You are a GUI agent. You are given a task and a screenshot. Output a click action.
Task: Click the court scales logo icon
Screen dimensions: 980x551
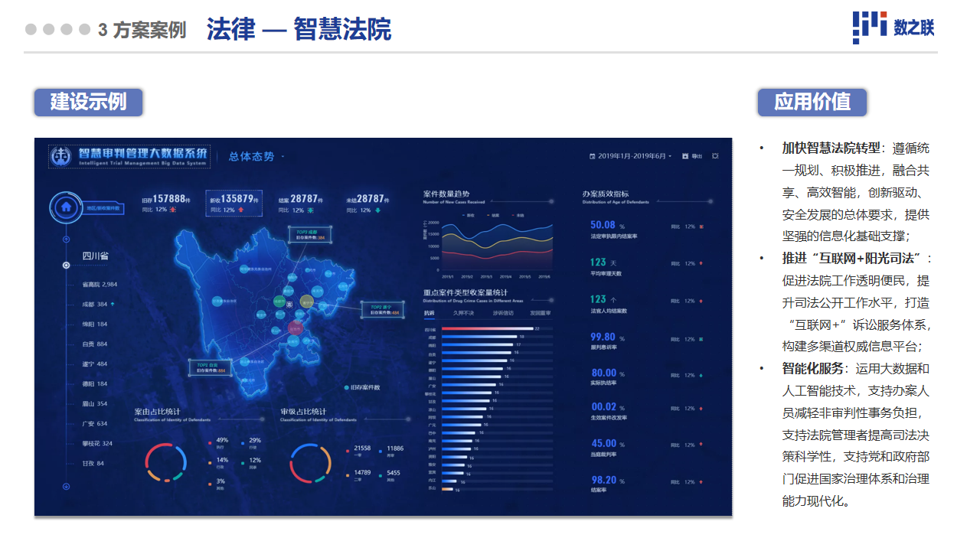click(x=60, y=156)
